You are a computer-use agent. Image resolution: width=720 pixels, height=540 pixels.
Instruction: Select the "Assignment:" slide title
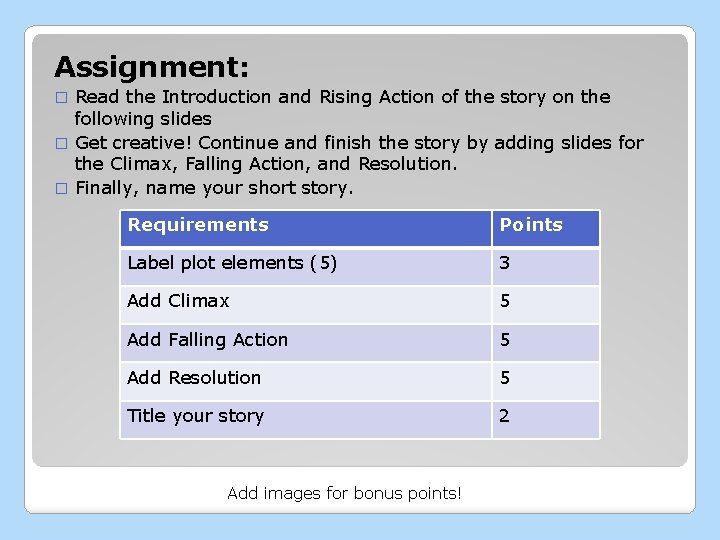152,67
